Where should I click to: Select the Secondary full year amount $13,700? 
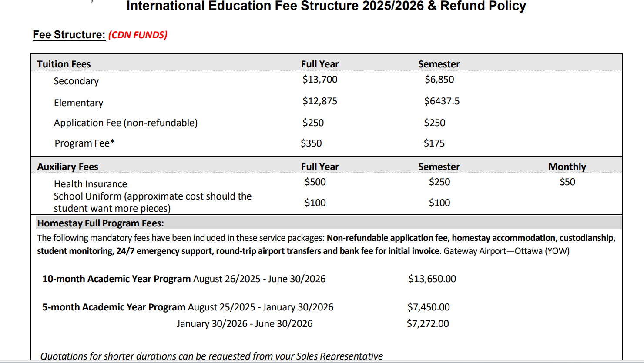[x=320, y=79]
